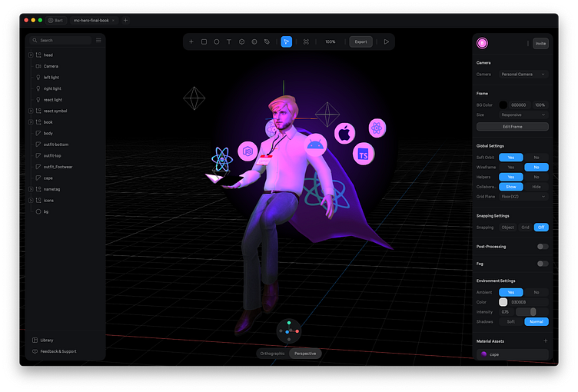
Task: Click the Export button
Action: (360, 42)
